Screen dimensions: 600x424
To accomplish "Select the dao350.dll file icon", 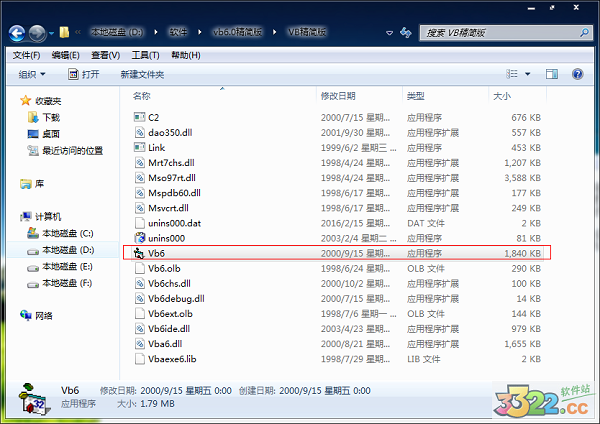I will [x=139, y=132].
